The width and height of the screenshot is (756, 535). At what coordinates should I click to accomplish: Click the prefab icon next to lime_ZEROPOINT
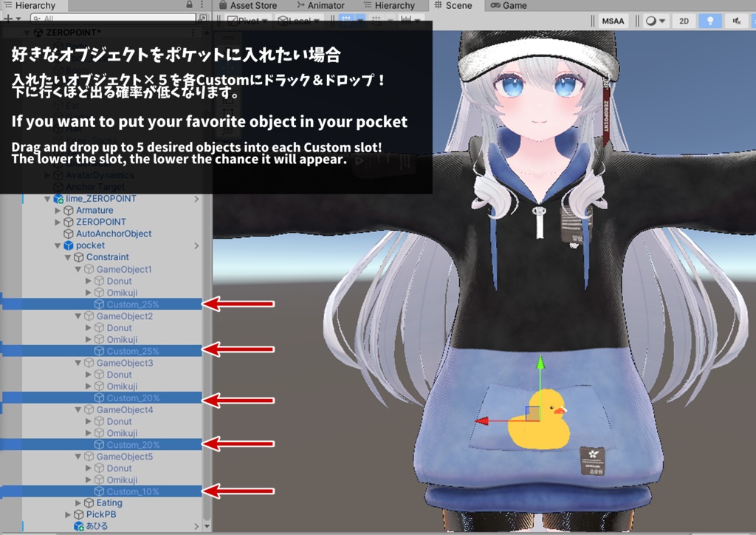(x=58, y=200)
